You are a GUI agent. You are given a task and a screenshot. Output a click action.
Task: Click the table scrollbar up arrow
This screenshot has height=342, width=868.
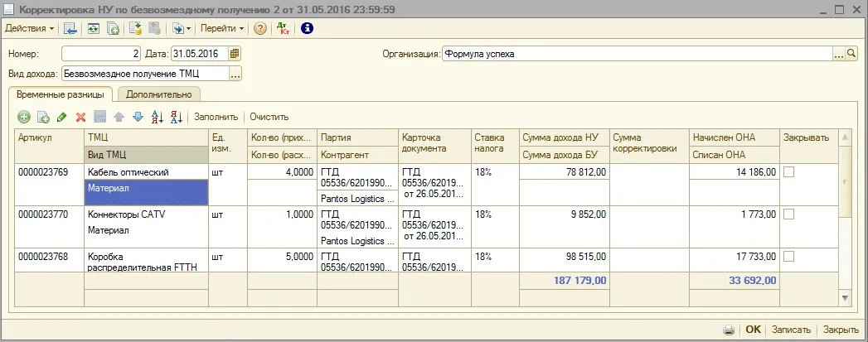tap(845, 137)
